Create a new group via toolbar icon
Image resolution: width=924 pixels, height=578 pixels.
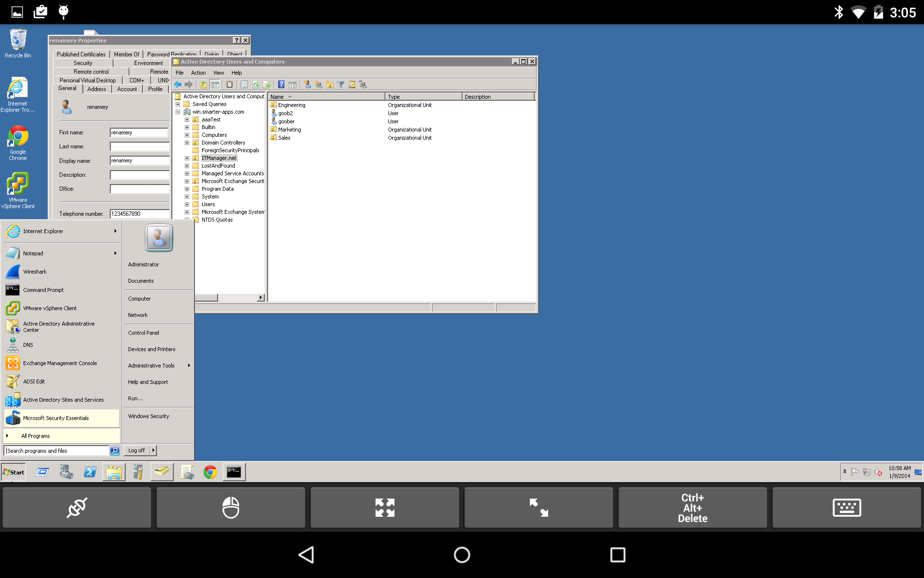[318, 85]
